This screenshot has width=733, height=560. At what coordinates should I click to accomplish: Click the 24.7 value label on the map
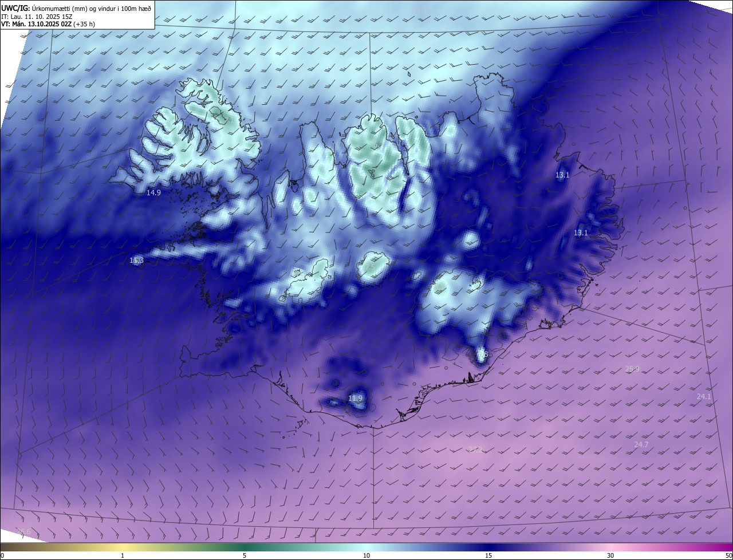coord(641,445)
